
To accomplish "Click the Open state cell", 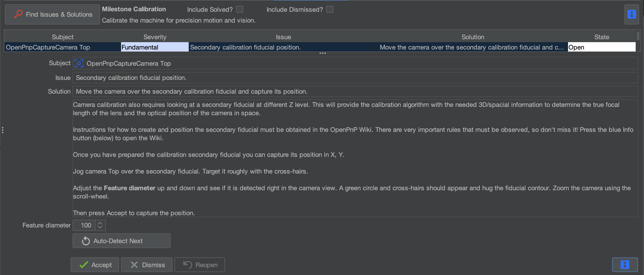I will 602,47.
